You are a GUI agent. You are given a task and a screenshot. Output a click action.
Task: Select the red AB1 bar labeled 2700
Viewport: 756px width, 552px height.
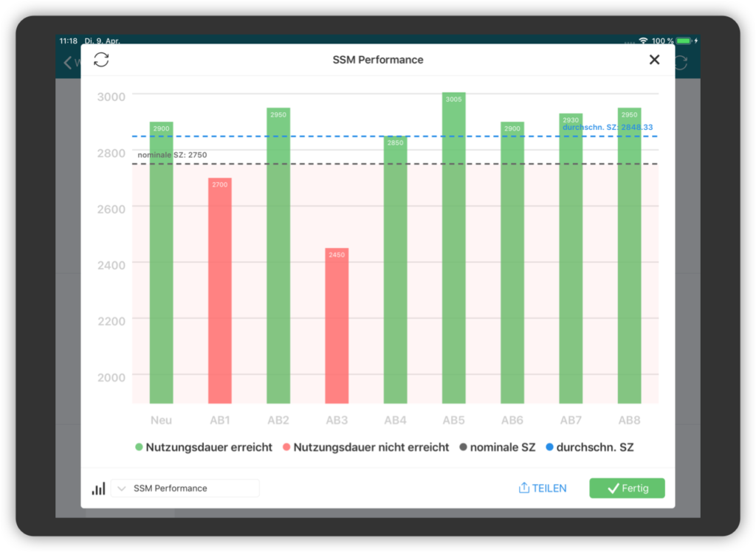[220, 291]
